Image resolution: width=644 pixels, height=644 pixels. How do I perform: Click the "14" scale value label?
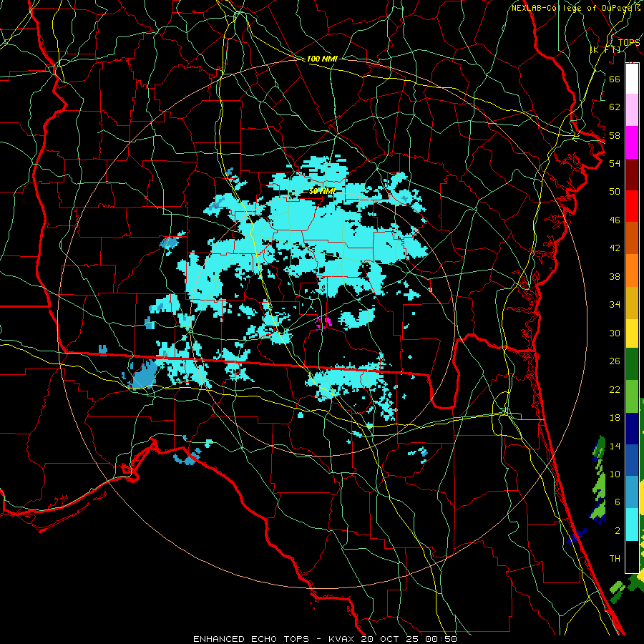615,446
